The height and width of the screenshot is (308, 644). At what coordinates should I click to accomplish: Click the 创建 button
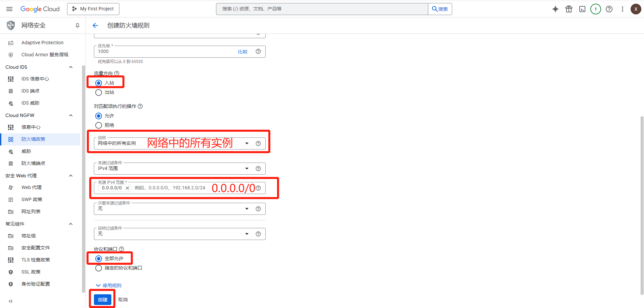point(103,300)
